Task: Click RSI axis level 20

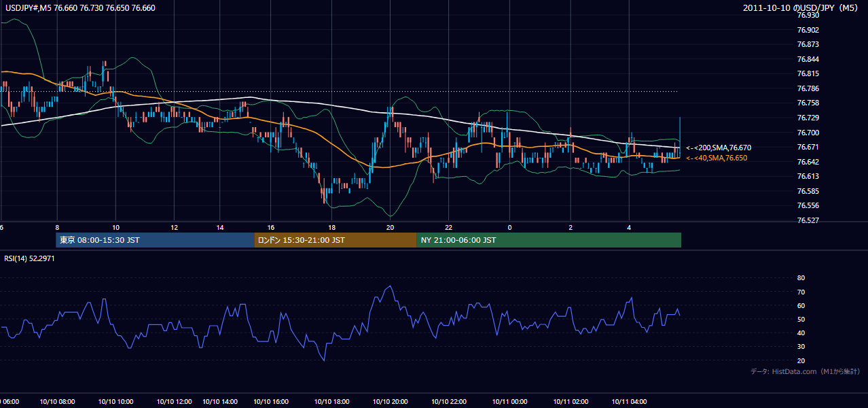Action: (x=801, y=360)
